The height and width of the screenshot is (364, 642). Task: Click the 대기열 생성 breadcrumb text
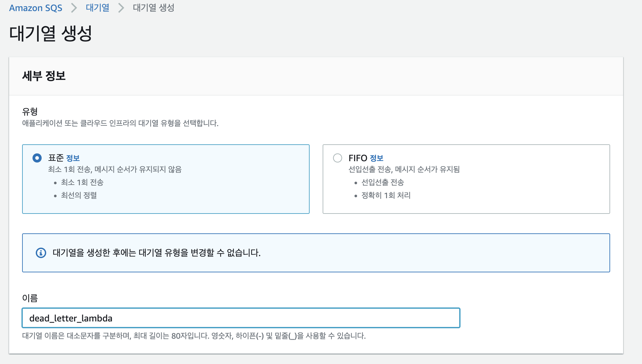pos(154,8)
